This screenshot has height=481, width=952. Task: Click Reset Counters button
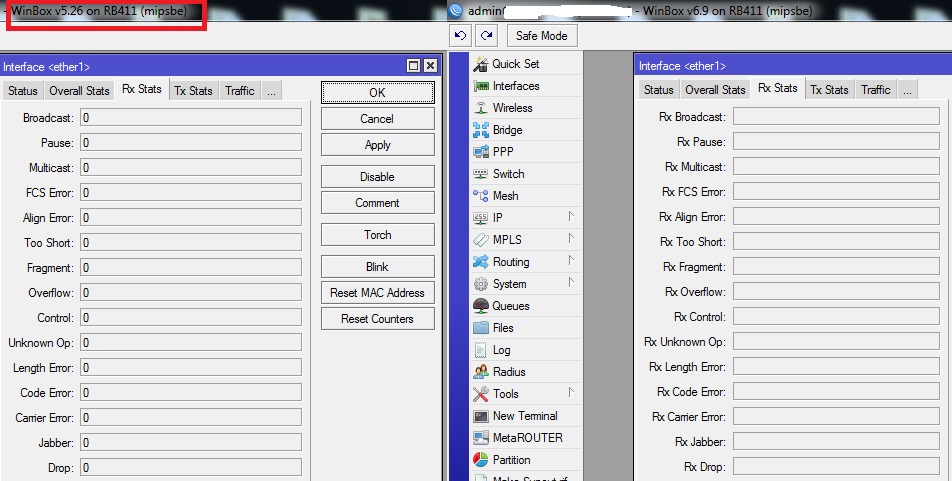tap(378, 319)
